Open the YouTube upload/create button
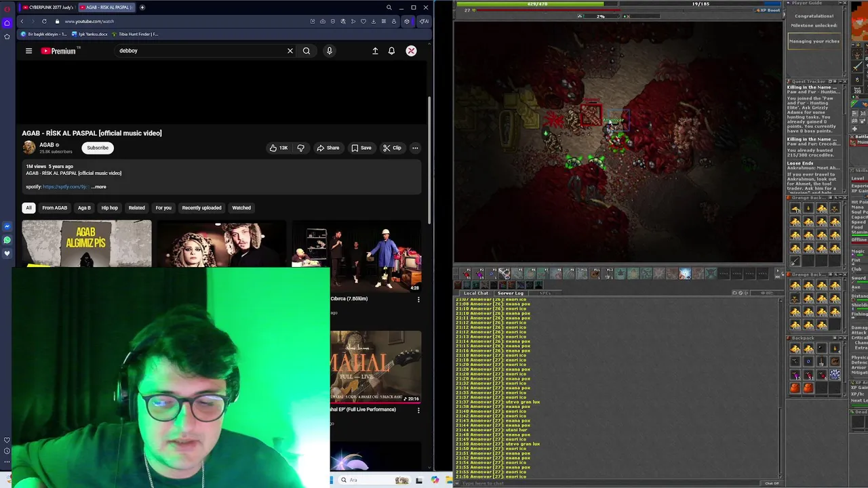Image resolution: width=868 pixels, height=488 pixels. 375,51
